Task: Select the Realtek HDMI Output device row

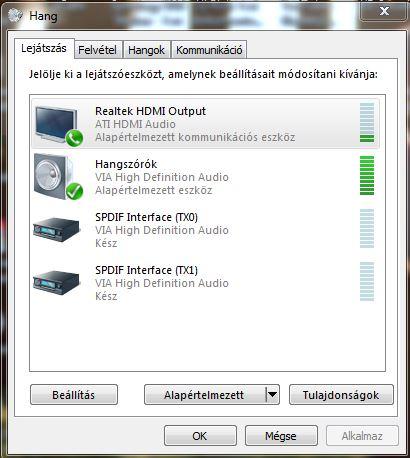Action: pos(205,124)
